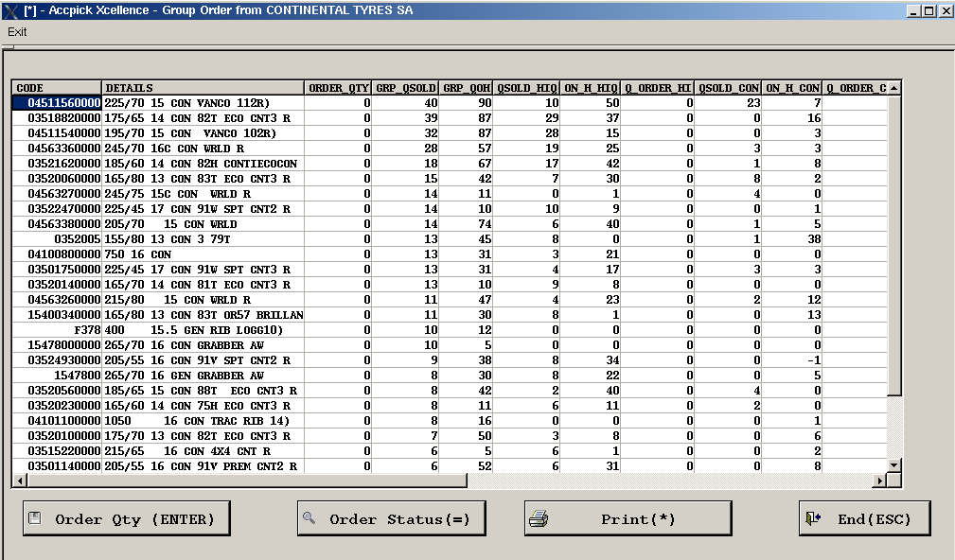Image resolution: width=955 pixels, height=560 pixels.
Task: Click the ORDER_QTY column header
Action: [x=338, y=88]
